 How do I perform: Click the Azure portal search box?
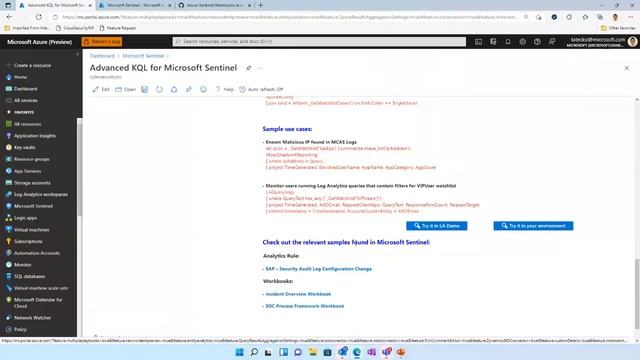[319, 42]
